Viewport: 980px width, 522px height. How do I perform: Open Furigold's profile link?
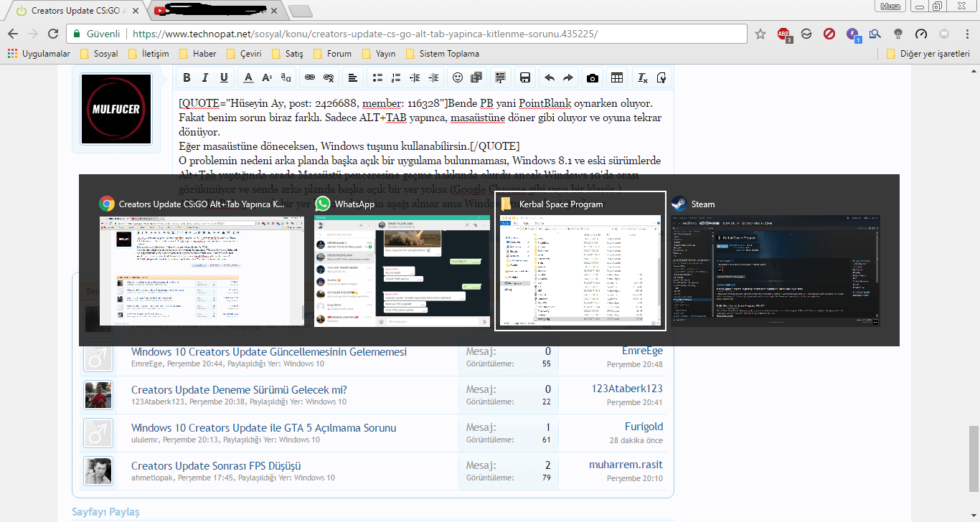coord(644,427)
